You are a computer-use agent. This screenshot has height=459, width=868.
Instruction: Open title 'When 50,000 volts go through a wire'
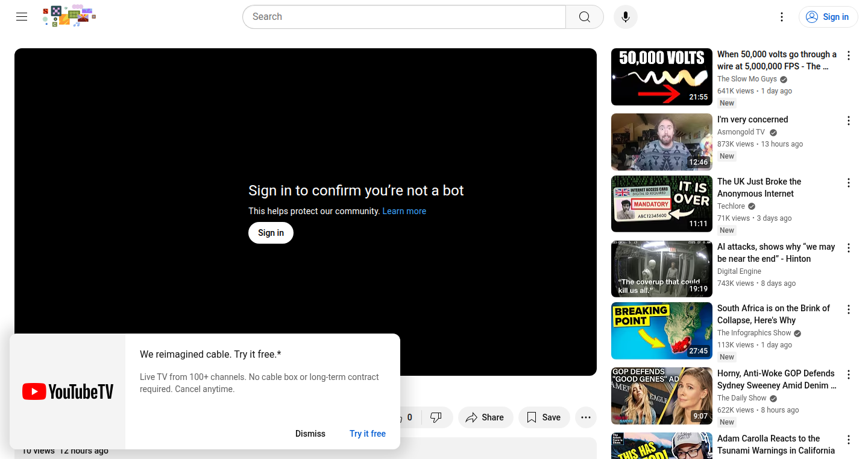point(777,60)
